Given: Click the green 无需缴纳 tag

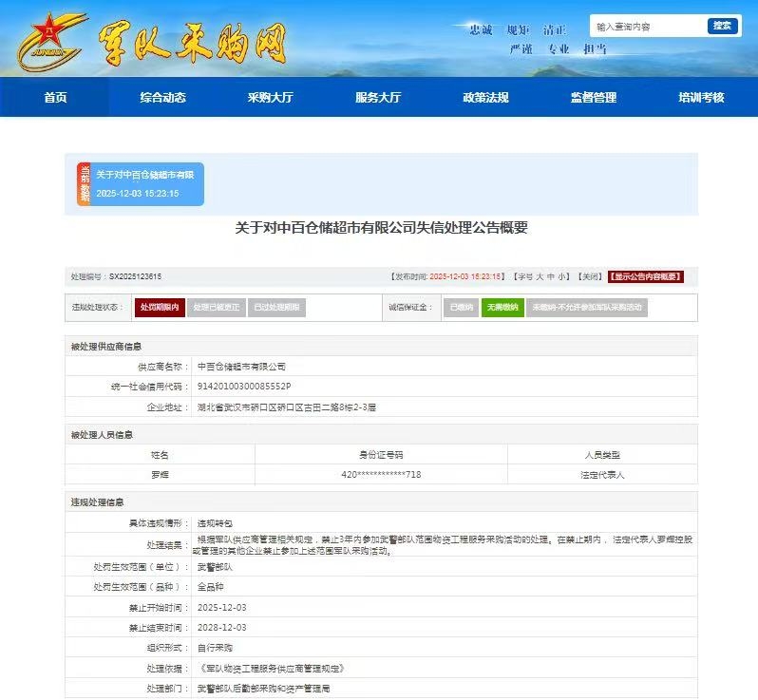Looking at the screenshot, I should tap(502, 307).
